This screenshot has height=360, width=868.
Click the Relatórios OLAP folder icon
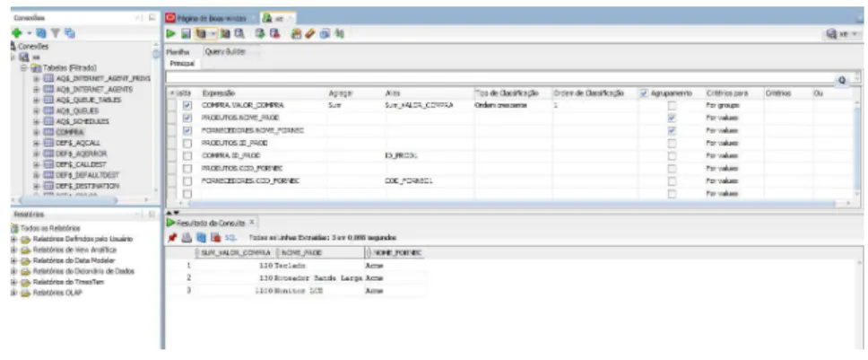point(25,293)
